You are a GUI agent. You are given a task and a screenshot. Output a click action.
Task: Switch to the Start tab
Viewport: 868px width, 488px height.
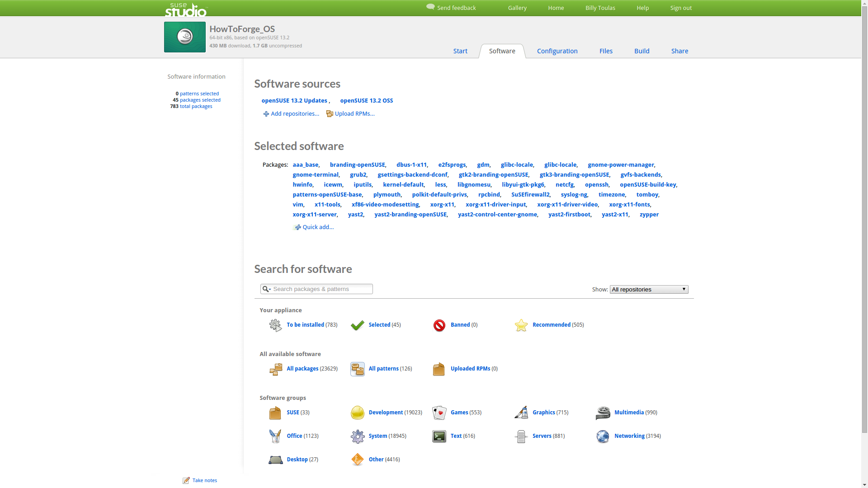pyautogui.click(x=460, y=51)
